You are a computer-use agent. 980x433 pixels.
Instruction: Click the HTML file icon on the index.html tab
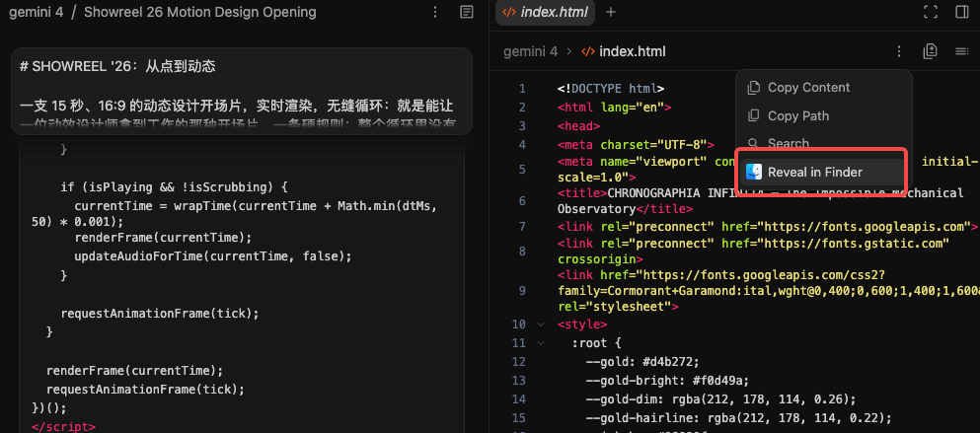click(509, 12)
